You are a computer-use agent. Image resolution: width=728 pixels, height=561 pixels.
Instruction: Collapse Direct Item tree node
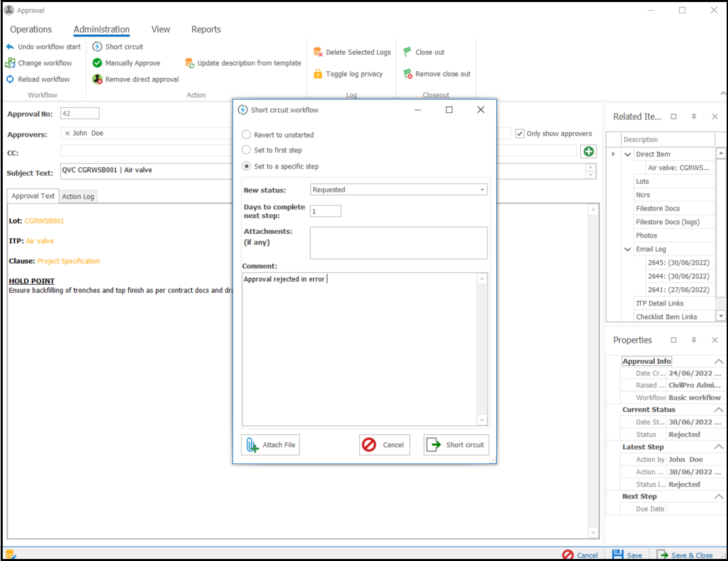[x=628, y=154]
